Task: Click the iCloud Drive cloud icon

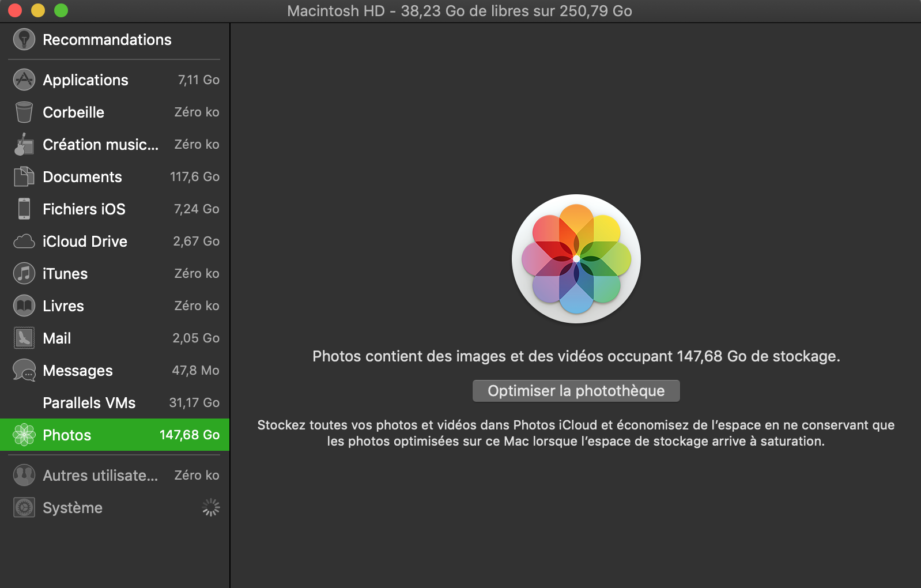Action: [24, 241]
